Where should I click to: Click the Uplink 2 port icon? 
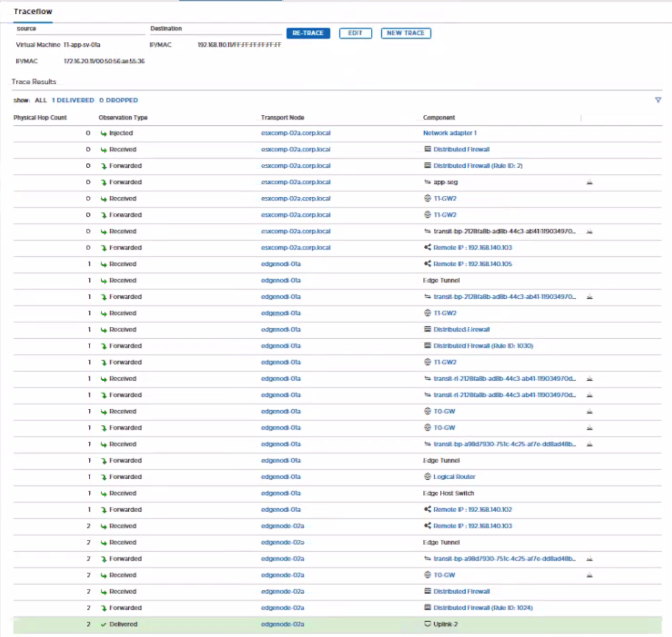(427, 624)
